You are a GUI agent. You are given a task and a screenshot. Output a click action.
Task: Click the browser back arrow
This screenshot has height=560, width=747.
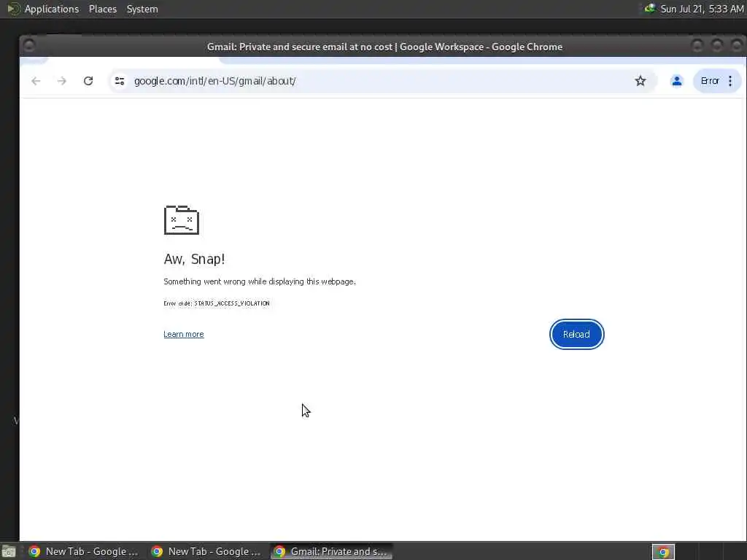click(36, 81)
